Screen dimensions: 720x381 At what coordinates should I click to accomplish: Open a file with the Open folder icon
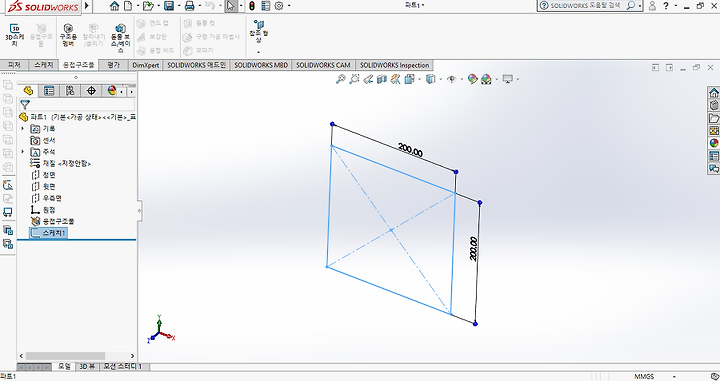[148, 6]
